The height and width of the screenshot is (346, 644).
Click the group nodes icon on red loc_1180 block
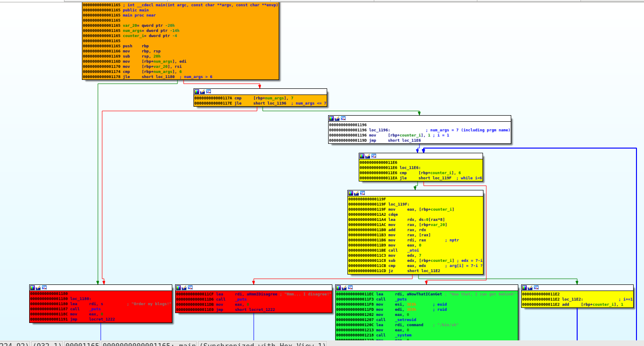pyautogui.click(x=45, y=287)
